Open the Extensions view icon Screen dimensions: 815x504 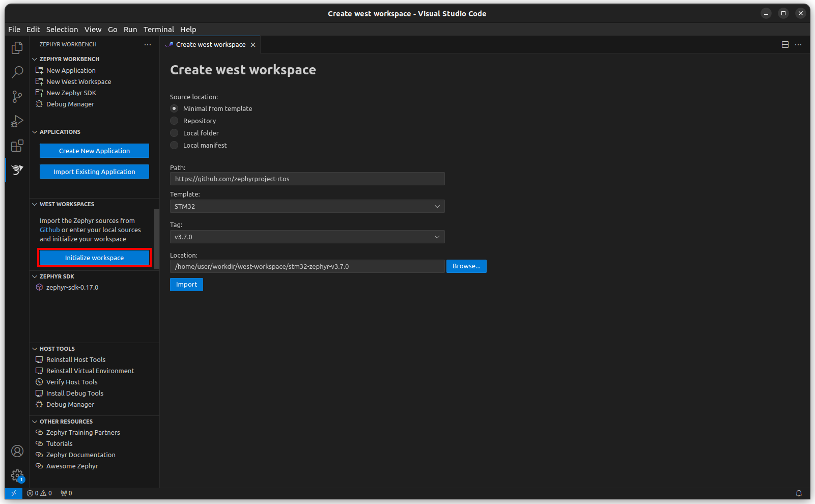coord(17,146)
